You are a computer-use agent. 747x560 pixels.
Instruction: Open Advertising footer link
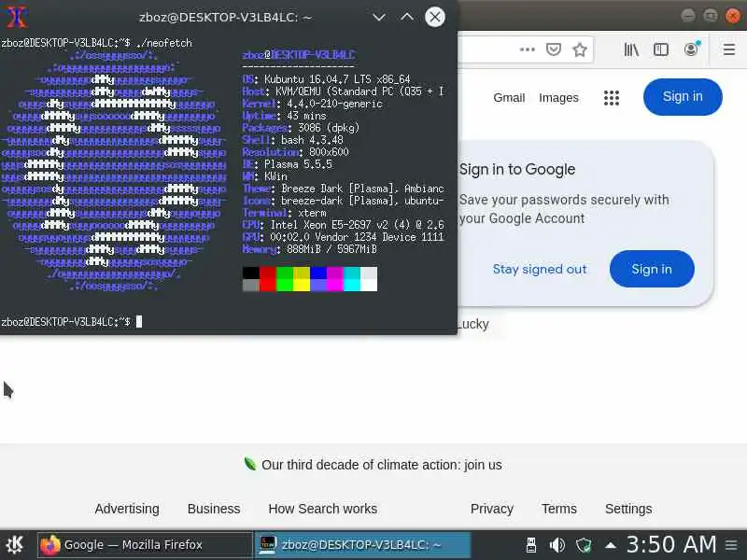pyautogui.click(x=127, y=509)
